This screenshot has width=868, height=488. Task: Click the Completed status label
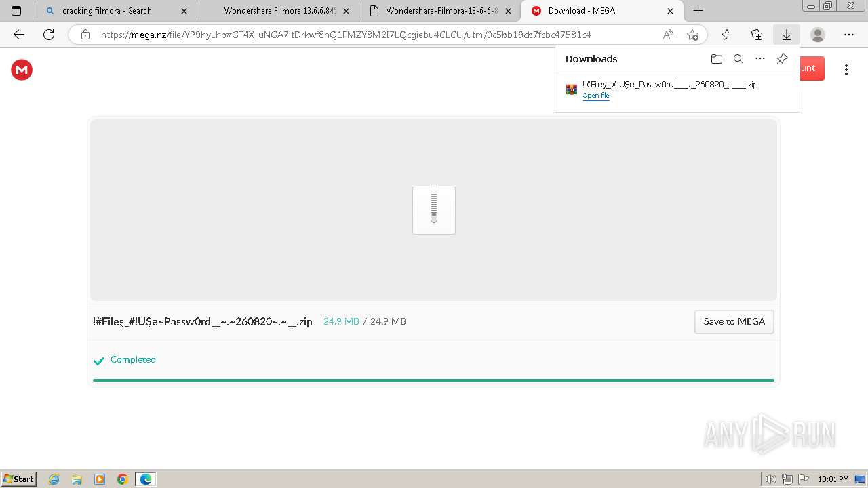[x=133, y=360]
